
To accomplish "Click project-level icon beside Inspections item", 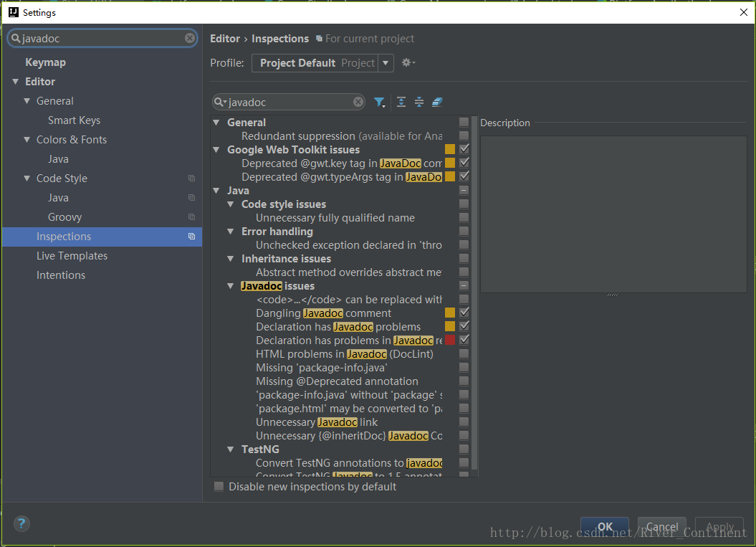I will click(x=191, y=237).
